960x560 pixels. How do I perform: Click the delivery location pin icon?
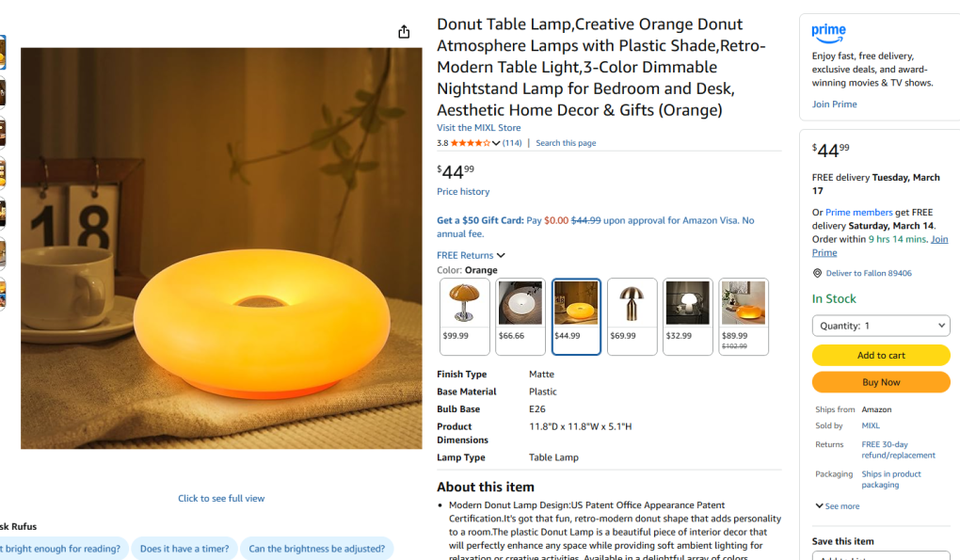817,273
